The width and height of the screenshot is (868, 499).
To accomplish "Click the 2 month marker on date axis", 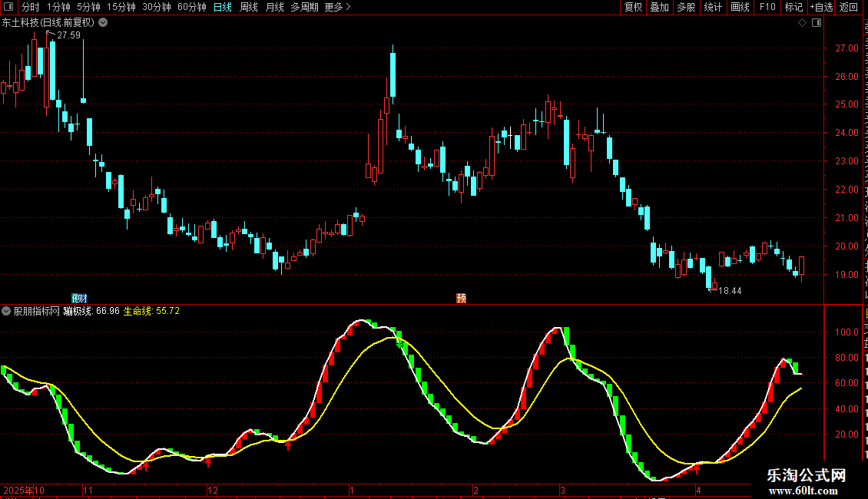I will coord(475,490).
